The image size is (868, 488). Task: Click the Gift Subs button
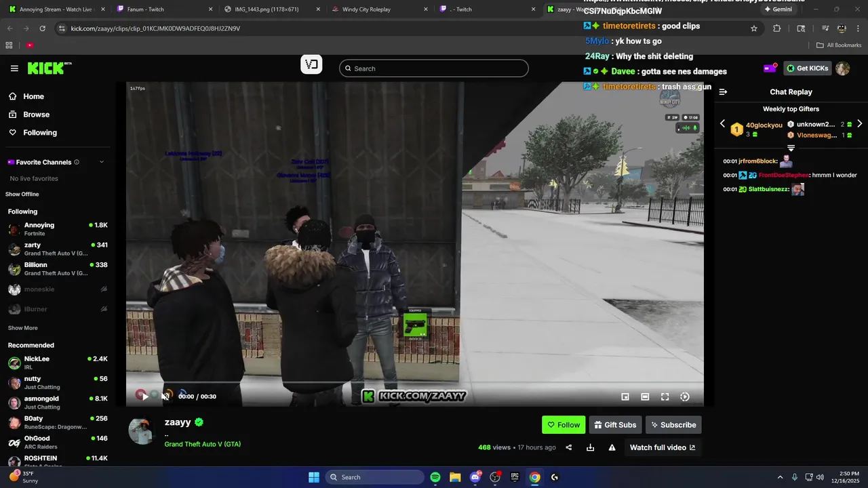[615, 425]
